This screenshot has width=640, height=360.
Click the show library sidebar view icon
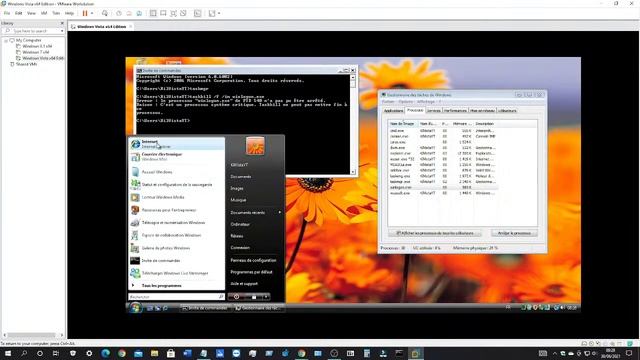pyautogui.click(x=153, y=13)
